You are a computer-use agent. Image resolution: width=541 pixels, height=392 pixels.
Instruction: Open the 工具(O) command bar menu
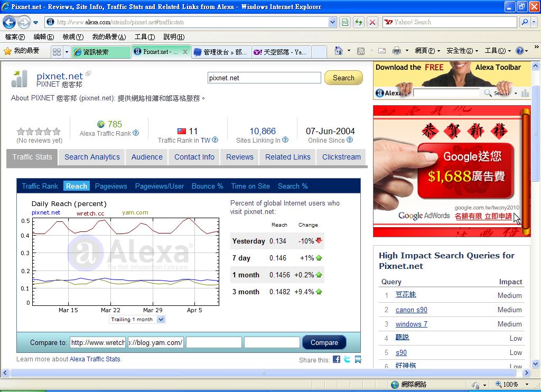498,51
